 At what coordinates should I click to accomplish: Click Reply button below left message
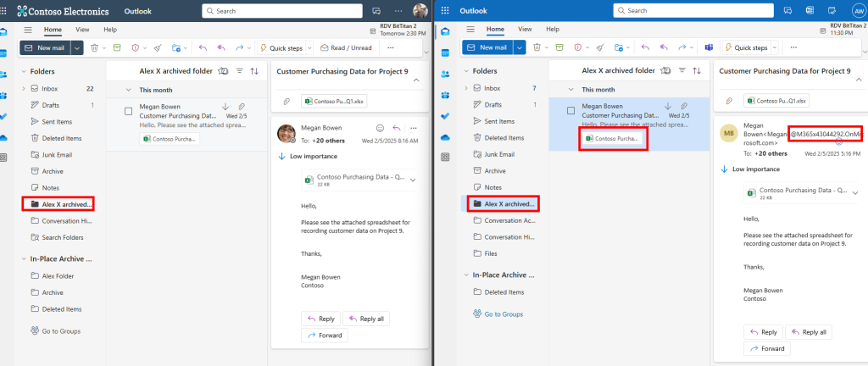coord(320,319)
